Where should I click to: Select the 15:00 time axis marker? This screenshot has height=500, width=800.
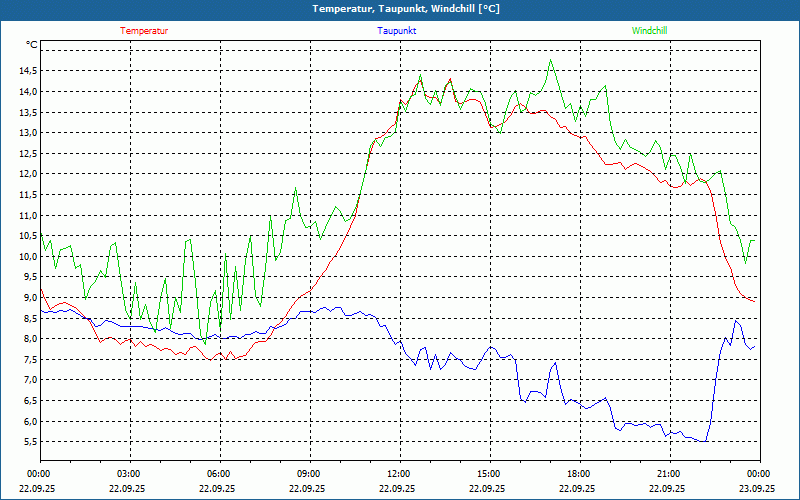(x=488, y=474)
